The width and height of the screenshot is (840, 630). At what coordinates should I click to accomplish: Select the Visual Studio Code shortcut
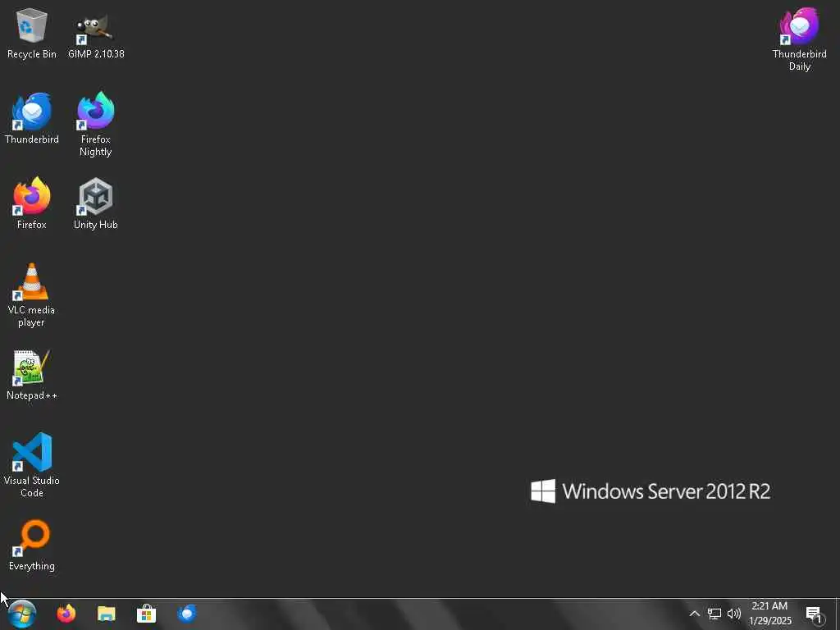32,465
